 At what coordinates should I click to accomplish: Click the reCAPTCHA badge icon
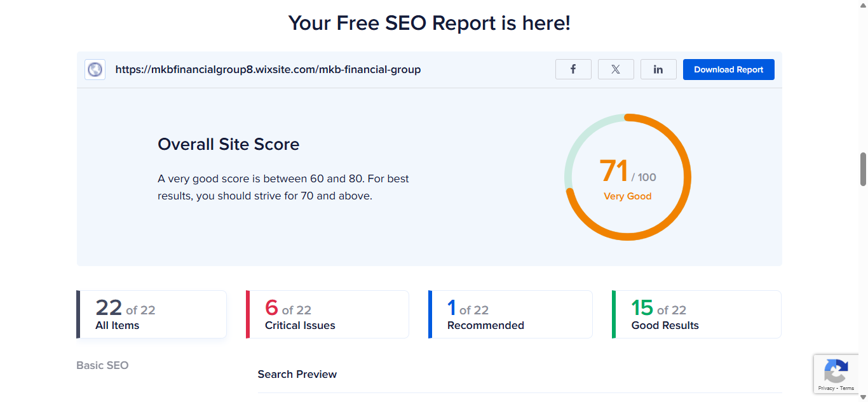pos(836,371)
